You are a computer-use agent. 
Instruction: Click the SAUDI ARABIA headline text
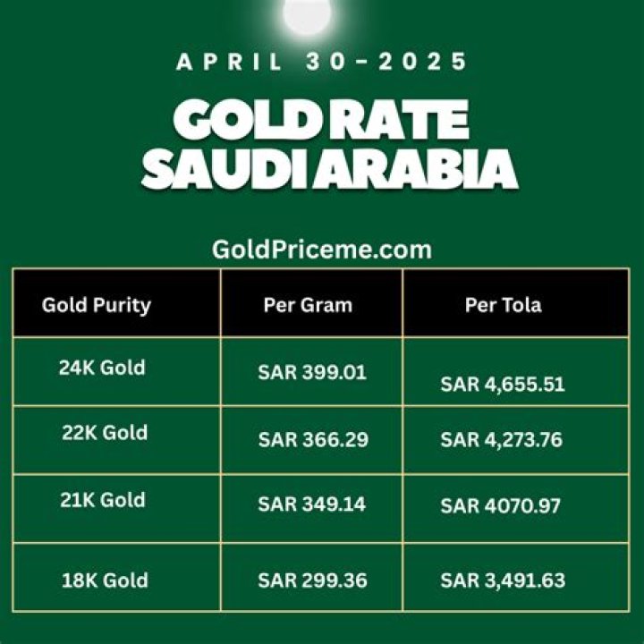[x=329, y=167]
